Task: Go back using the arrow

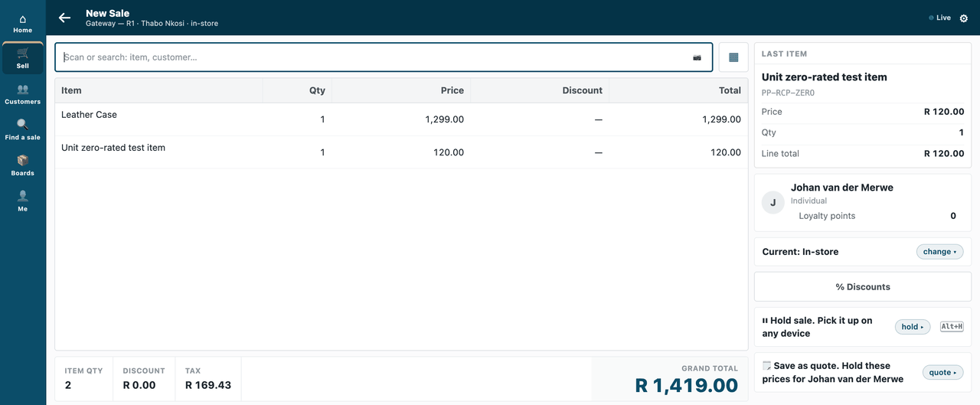Action: tap(65, 18)
